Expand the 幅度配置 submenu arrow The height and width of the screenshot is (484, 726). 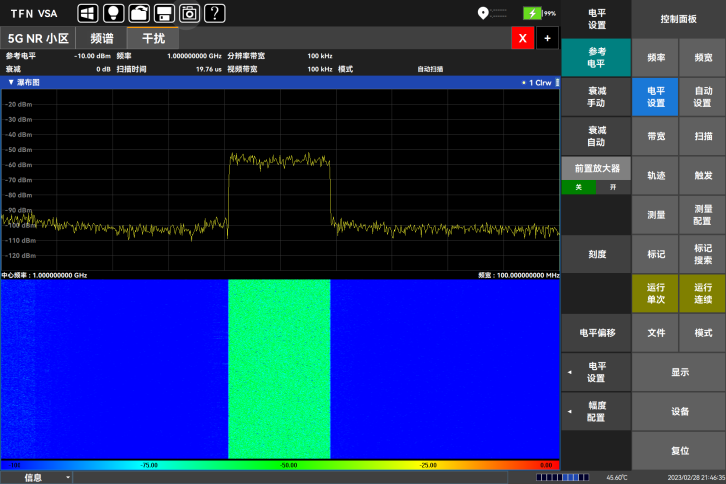click(570, 411)
